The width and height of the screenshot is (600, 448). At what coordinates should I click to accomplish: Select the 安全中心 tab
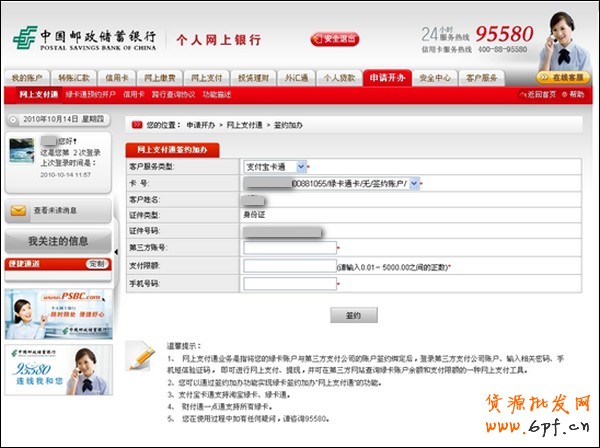coord(434,77)
